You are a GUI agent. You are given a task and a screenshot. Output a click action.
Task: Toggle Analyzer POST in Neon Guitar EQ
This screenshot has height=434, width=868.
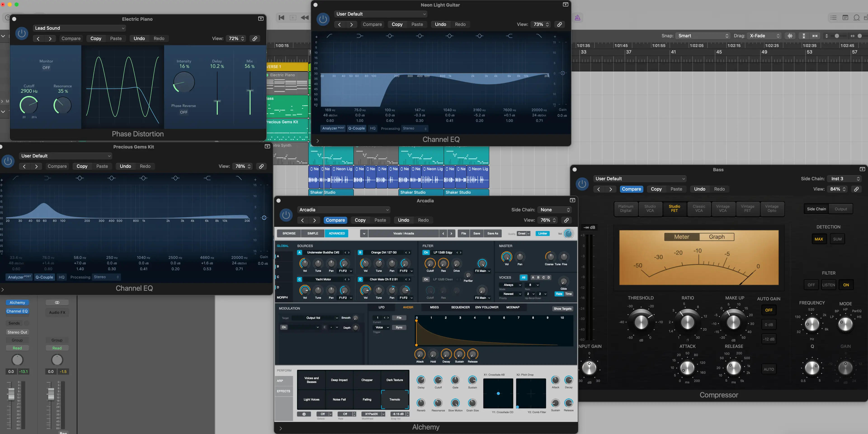pos(333,129)
